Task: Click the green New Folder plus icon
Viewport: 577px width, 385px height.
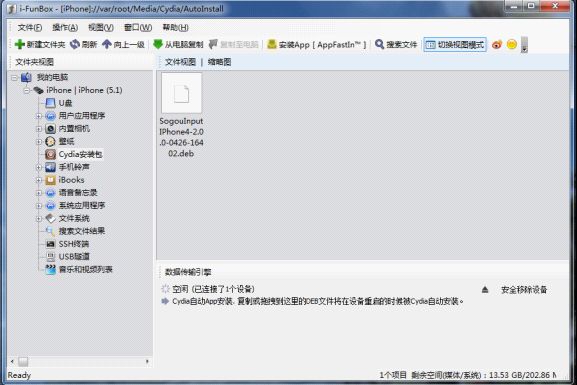Action: pos(20,45)
